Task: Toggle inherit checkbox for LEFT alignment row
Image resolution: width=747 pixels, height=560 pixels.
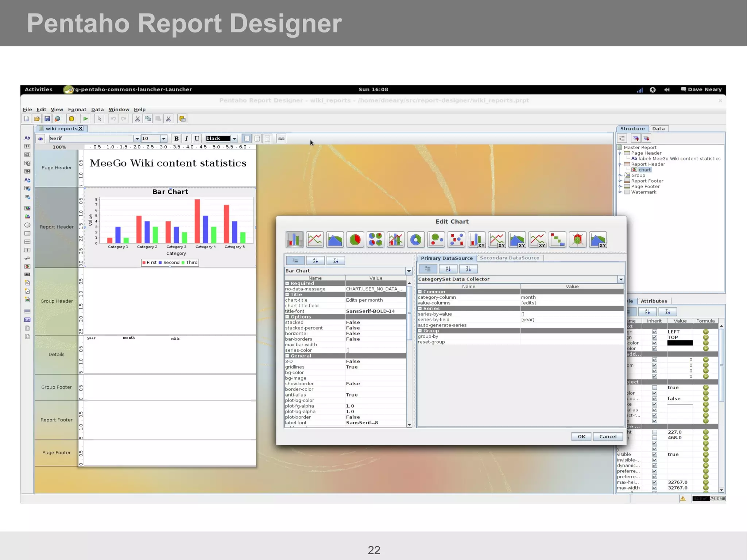Action: (x=655, y=332)
